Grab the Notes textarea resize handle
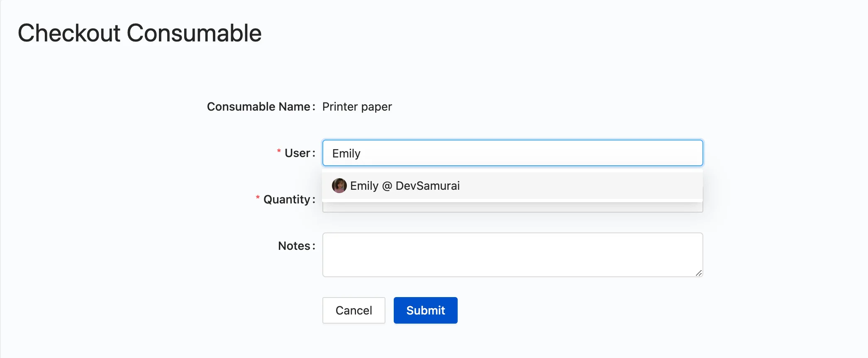 pyautogui.click(x=699, y=273)
